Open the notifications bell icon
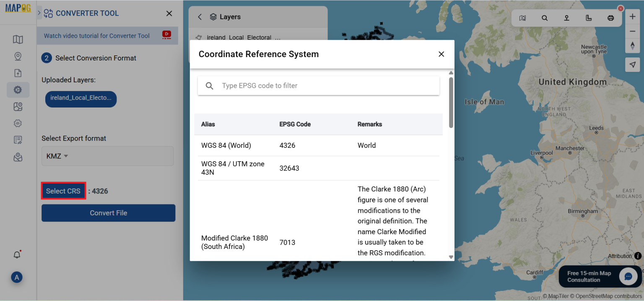The height and width of the screenshot is (301, 644). pyautogui.click(x=17, y=254)
